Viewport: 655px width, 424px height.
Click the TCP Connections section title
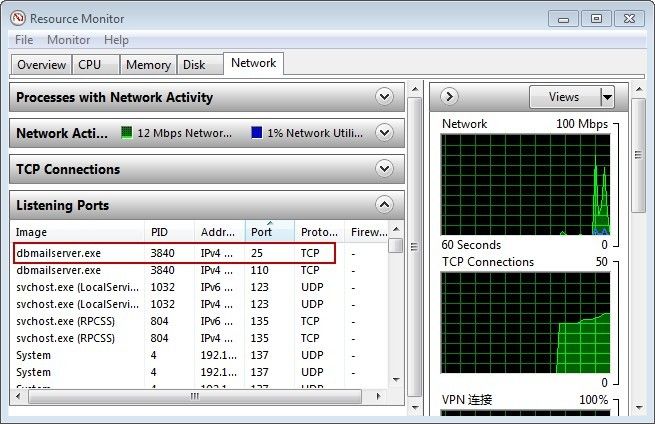68,169
